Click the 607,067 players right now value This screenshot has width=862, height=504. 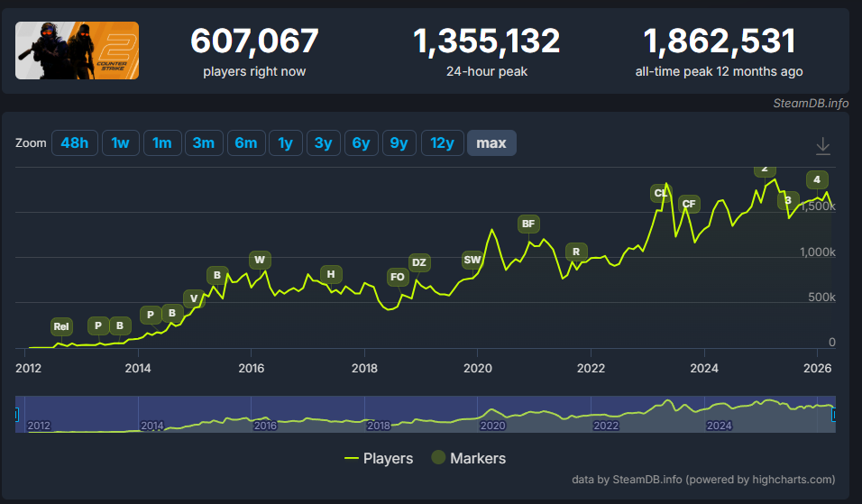click(x=254, y=41)
